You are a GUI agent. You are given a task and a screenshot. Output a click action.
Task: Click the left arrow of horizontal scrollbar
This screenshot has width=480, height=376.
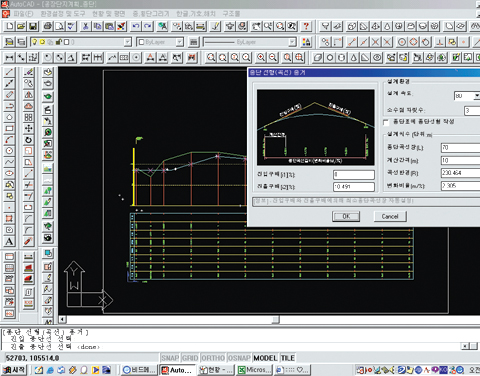62,320
